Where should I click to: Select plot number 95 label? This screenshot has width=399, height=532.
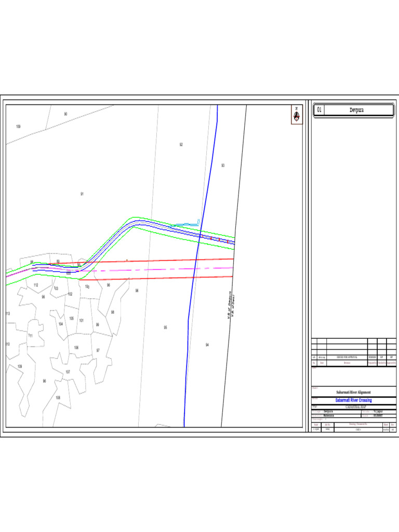[x=165, y=327]
